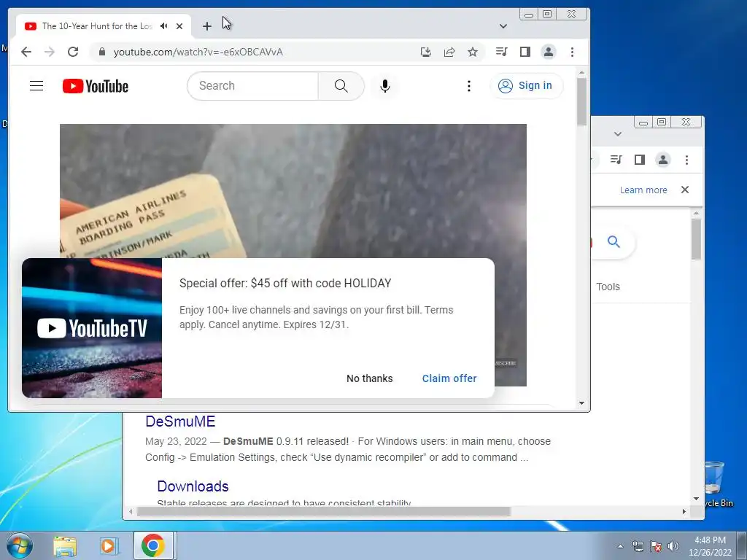Click the YouTubeTV promo image
This screenshot has height=560, width=747.
92,328
